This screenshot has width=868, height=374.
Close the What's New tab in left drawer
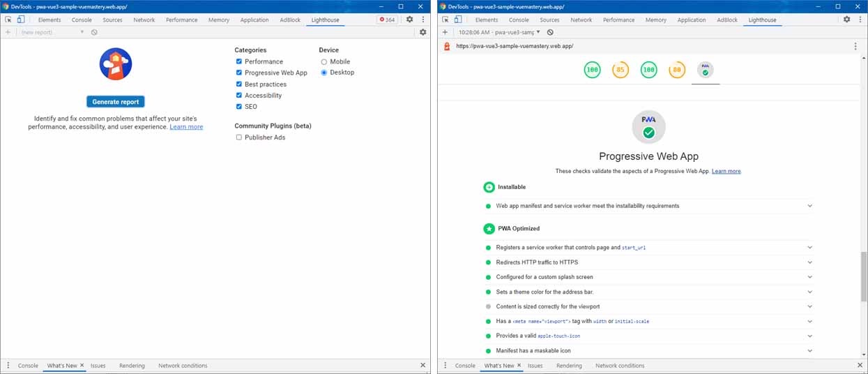pyautogui.click(x=82, y=366)
